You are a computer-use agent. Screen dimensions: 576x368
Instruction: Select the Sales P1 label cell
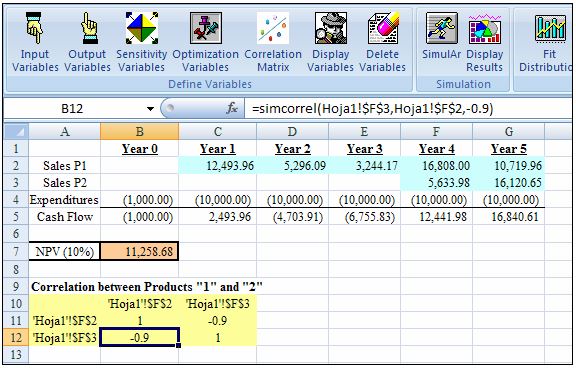coord(65,166)
